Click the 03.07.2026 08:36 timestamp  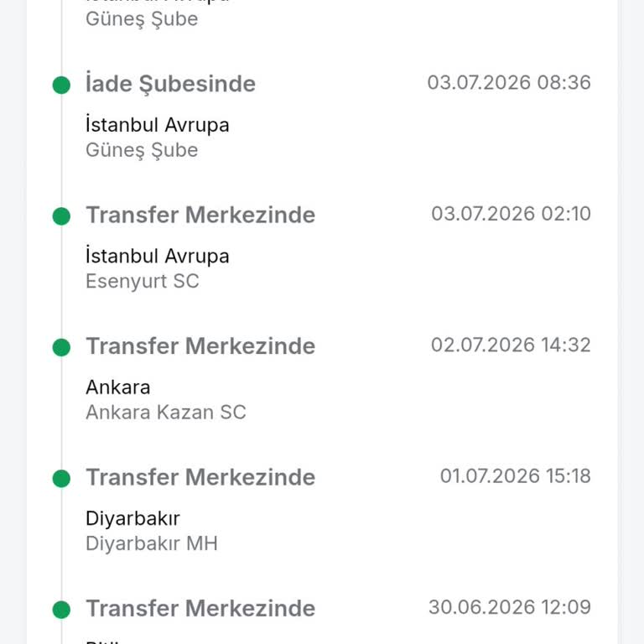click(x=509, y=82)
